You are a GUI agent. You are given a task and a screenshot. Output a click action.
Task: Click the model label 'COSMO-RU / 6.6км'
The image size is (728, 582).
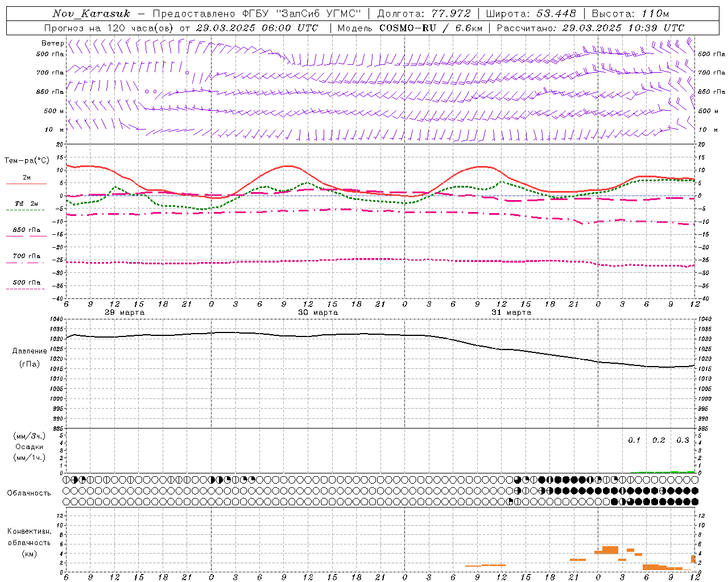(431, 28)
